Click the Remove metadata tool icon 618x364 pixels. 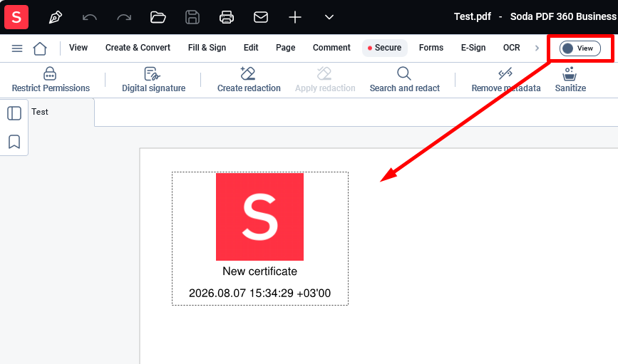point(505,73)
